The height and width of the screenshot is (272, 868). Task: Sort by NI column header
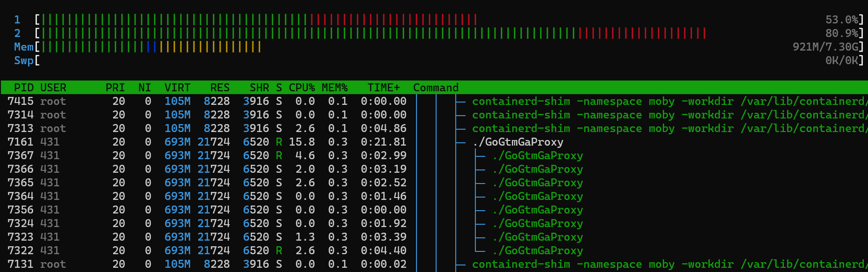[145, 88]
